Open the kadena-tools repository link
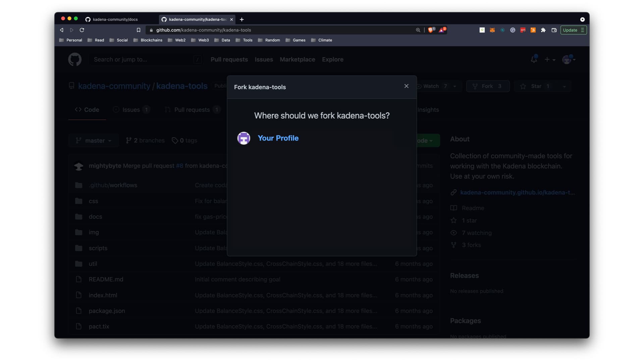The height and width of the screenshot is (362, 644). tap(182, 86)
